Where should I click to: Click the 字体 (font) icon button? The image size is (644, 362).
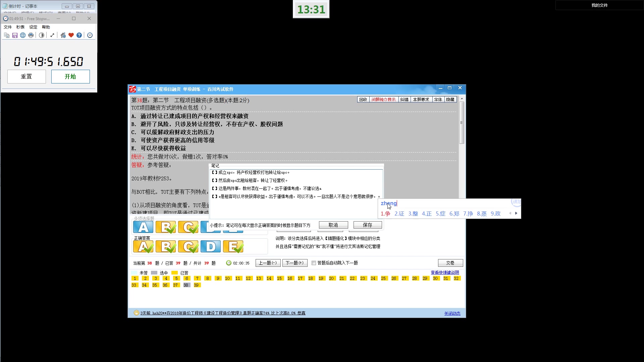[x=438, y=99]
